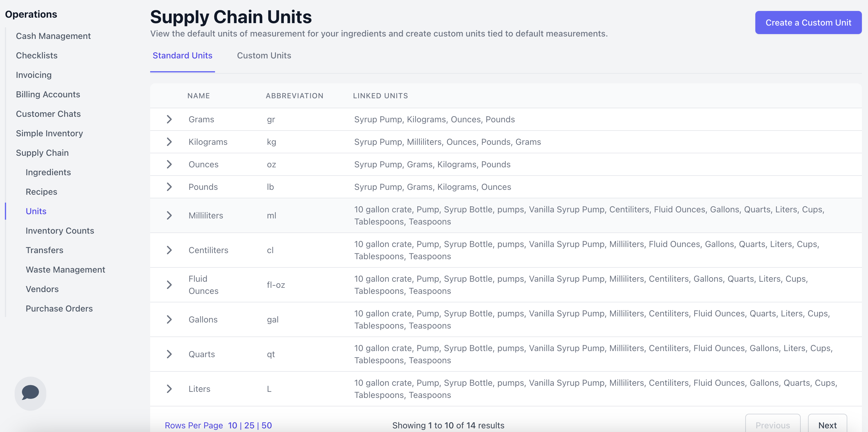Click Create a Custom Unit button

808,23
